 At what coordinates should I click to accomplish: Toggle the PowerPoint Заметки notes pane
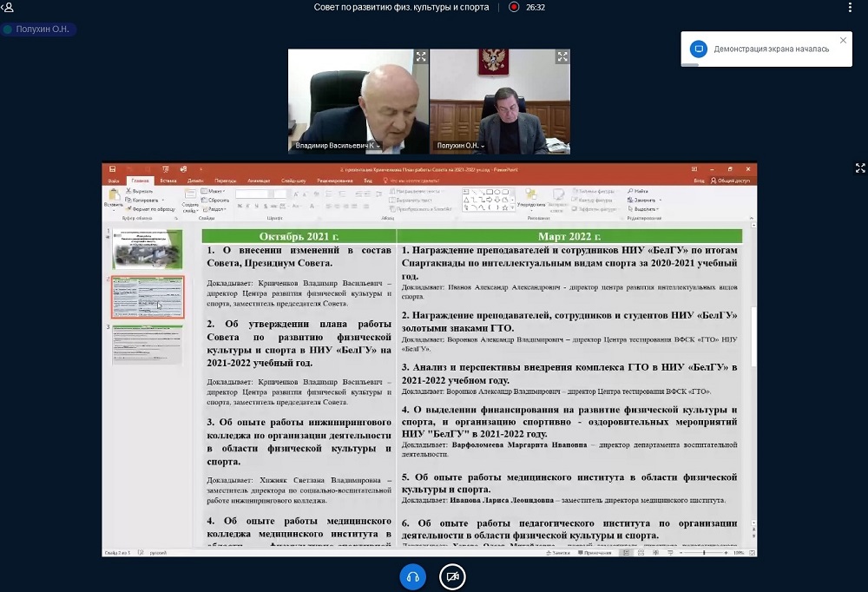(x=560, y=552)
